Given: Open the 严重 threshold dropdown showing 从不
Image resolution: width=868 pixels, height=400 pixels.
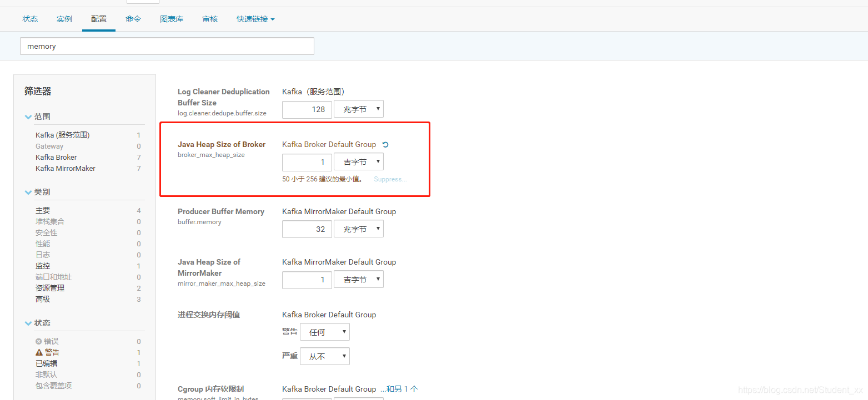Looking at the screenshot, I should point(325,357).
